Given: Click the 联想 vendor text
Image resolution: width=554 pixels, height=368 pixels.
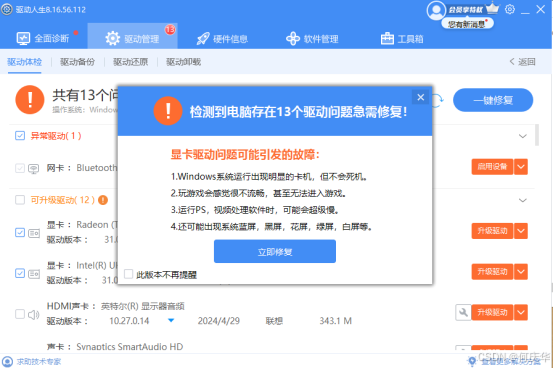Looking at the screenshot, I should click(x=274, y=321).
